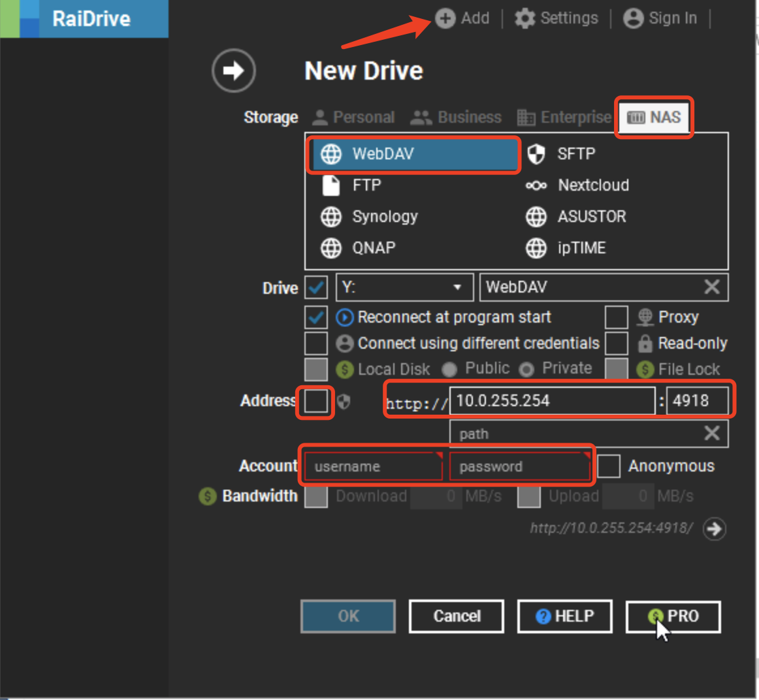Click the File Lock dollar icon
Image resolution: width=759 pixels, height=700 pixels.
click(645, 370)
